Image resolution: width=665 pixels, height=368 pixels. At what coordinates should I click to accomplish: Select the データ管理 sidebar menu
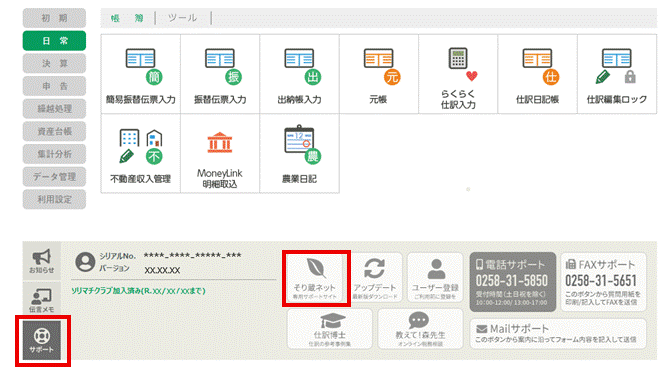pos(54,177)
